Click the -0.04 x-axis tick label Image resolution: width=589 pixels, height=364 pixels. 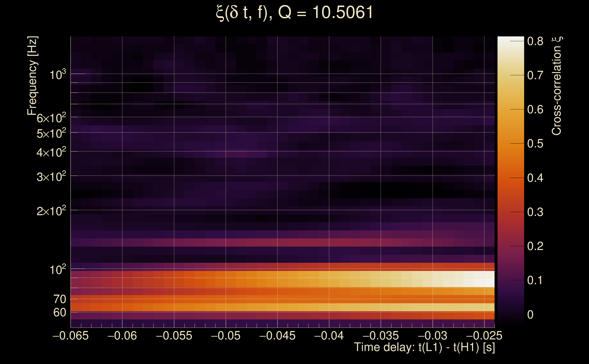pos(329,336)
